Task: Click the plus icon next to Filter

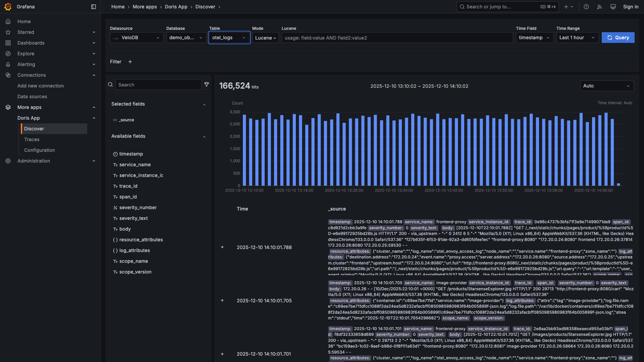Action: [x=130, y=62]
